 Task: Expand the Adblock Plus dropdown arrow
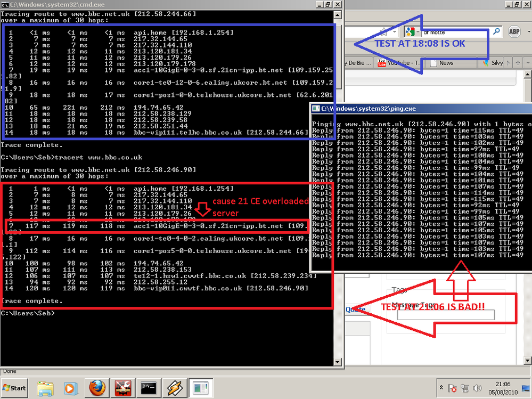click(x=528, y=31)
